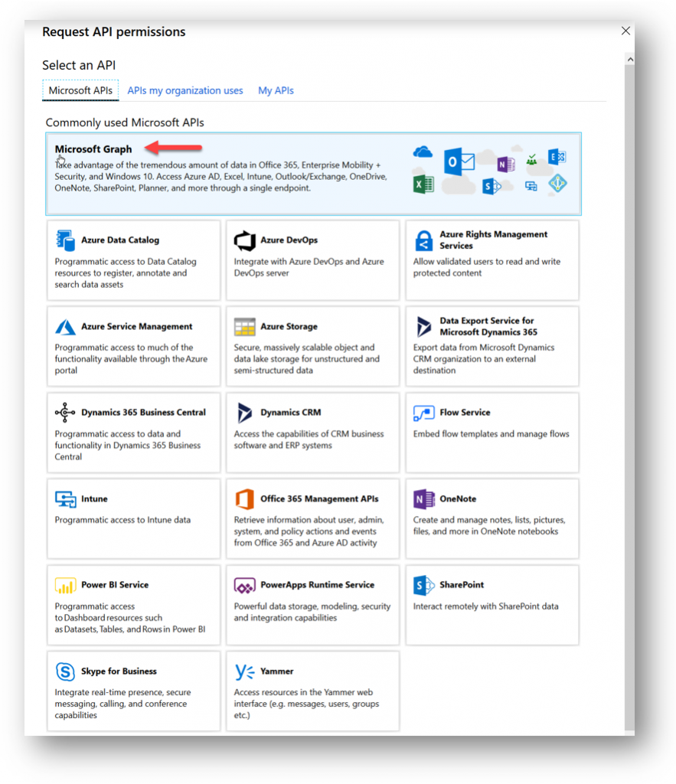Click the Flow Service icon
Image resolution: width=676 pixels, height=784 pixels.
tap(424, 413)
